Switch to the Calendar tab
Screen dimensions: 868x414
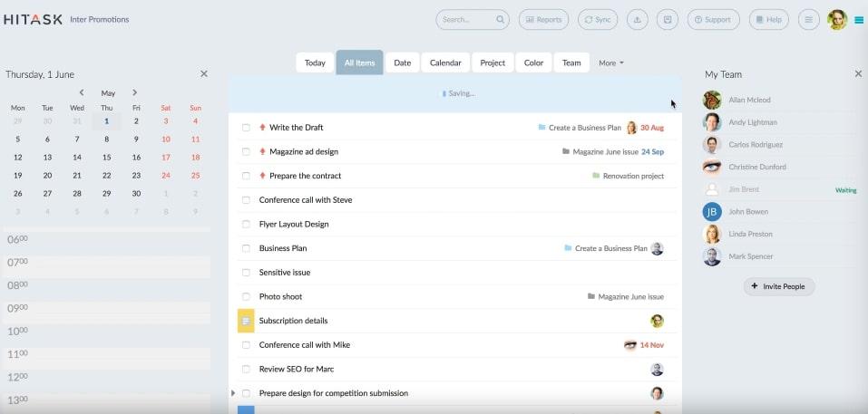point(445,63)
